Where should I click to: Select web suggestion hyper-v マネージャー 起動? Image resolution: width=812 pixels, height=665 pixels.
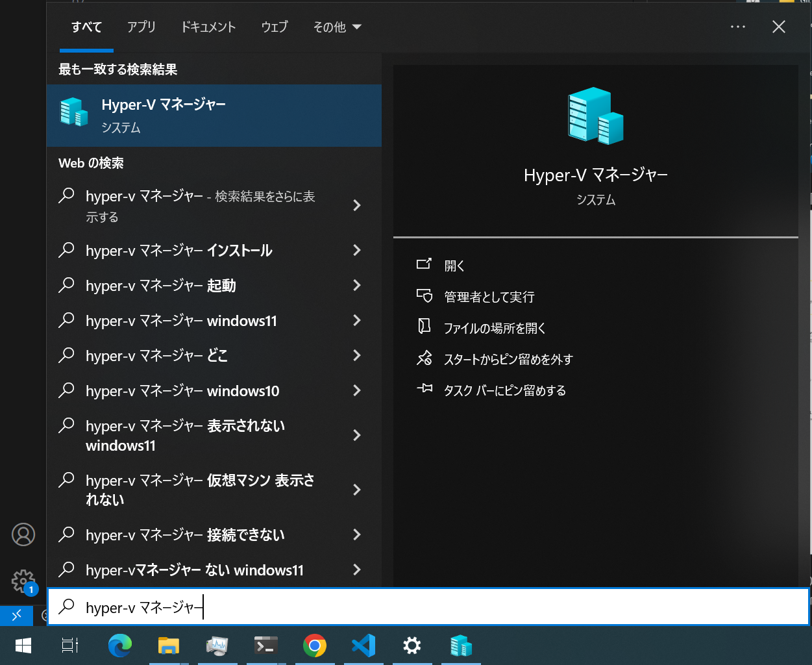pyautogui.click(x=160, y=285)
